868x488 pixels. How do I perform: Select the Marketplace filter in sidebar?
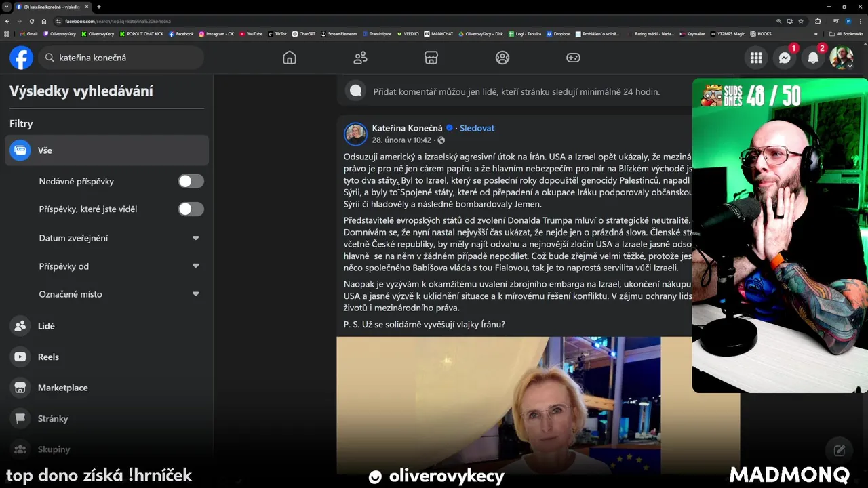coord(106,388)
